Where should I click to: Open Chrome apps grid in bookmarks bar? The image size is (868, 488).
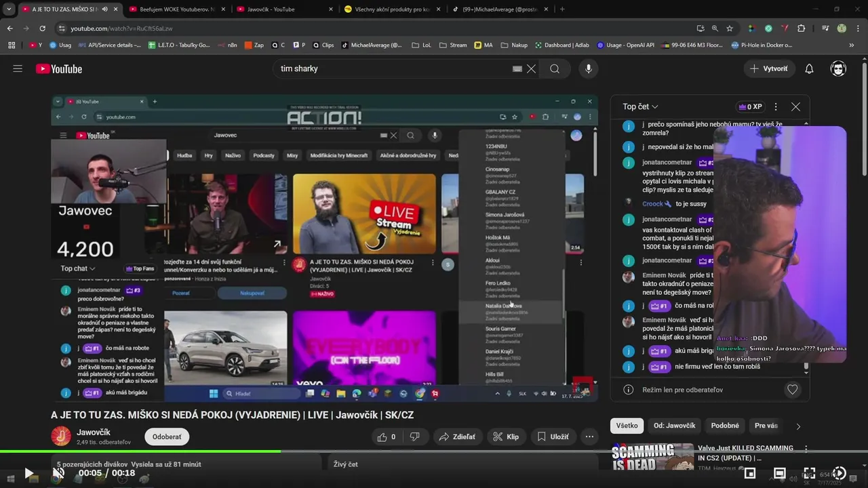pyautogui.click(x=12, y=45)
